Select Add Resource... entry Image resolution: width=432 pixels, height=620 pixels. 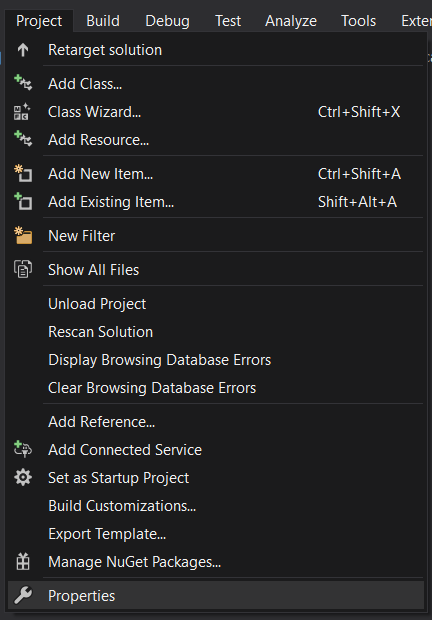pos(216,140)
